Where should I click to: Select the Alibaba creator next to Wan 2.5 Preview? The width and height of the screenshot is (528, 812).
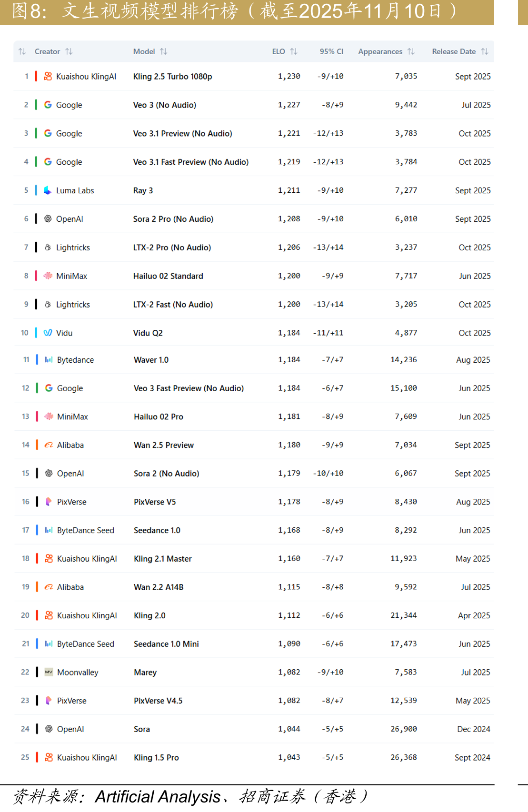pos(70,445)
